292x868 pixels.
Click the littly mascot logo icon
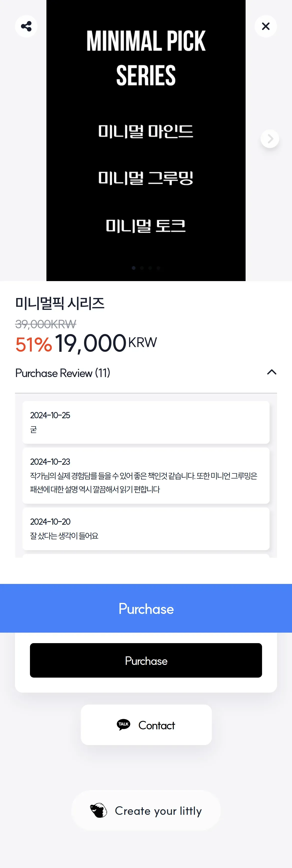coord(98,810)
